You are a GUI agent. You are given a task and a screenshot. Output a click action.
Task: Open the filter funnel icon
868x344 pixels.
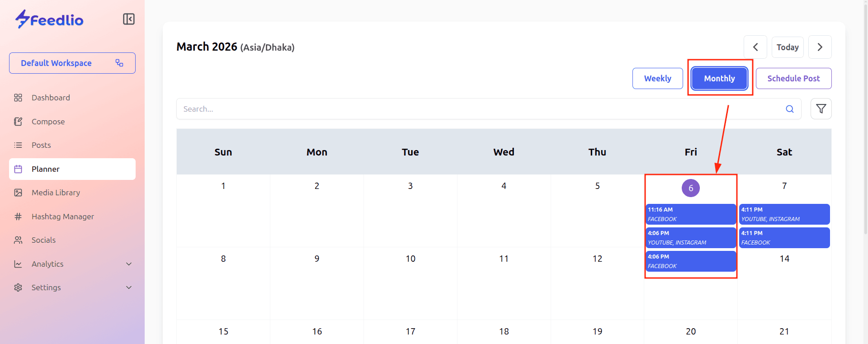pos(821,109)
